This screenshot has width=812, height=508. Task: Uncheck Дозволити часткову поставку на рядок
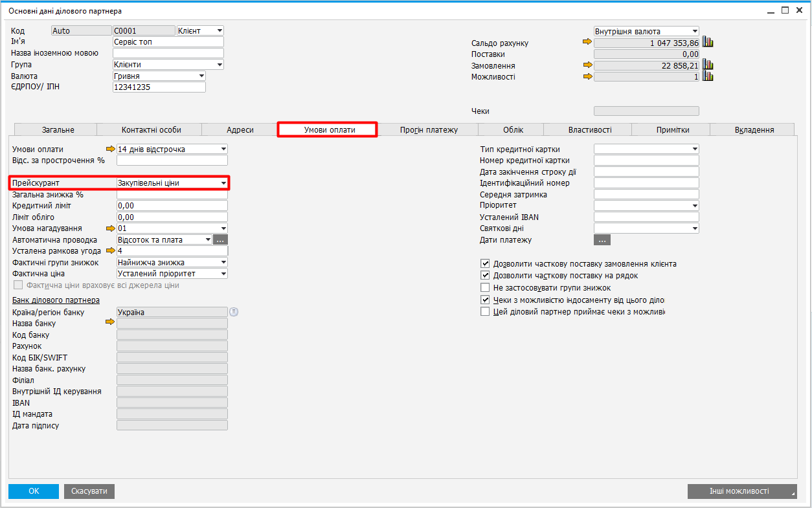(485, 276)
